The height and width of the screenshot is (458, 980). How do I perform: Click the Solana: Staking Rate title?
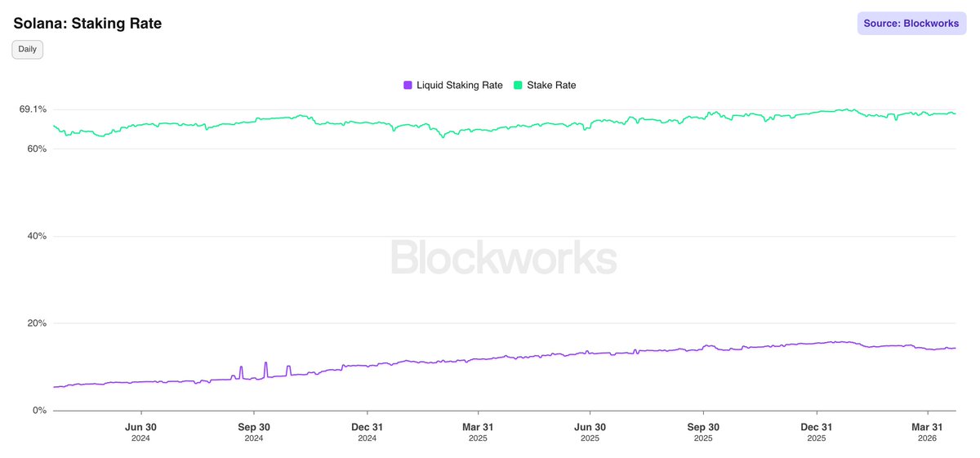pyautogui.click(x=87, y=24)
